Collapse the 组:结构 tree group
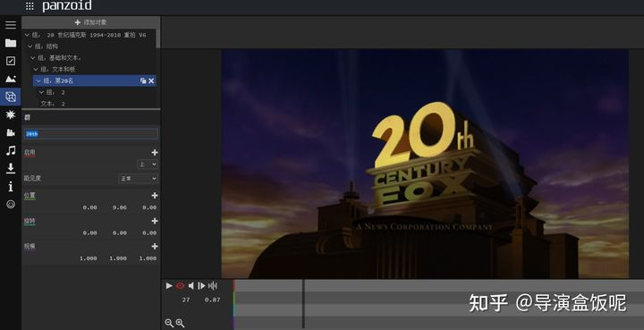 [30, 47]
